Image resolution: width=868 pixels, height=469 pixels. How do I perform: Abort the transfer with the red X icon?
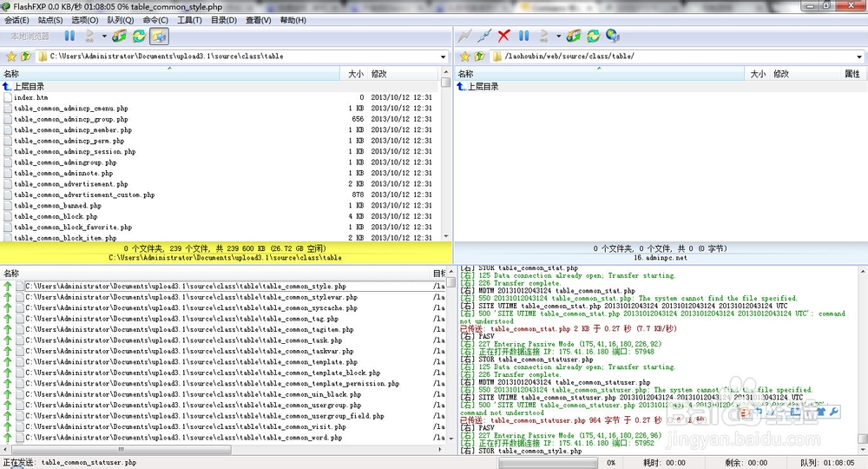click(503, 36)
